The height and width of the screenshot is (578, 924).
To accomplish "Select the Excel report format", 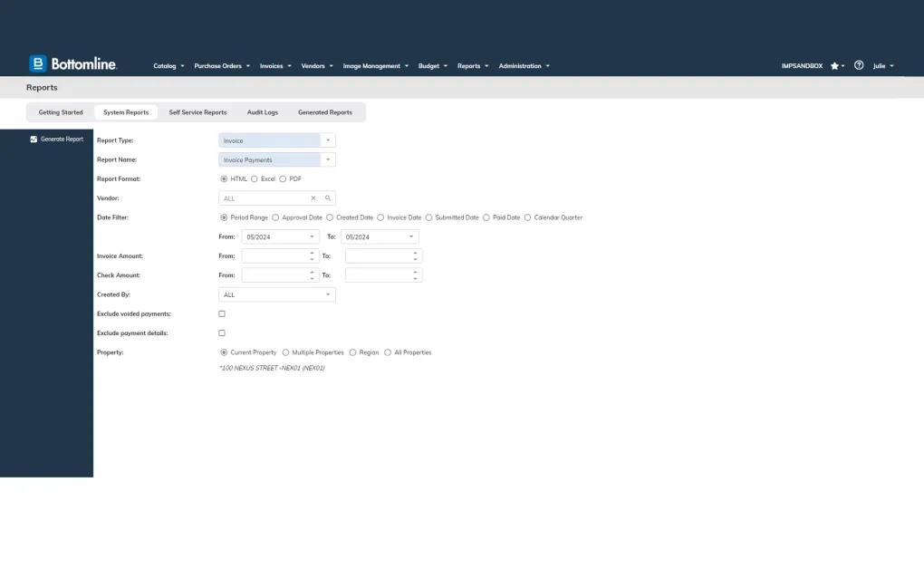I will [255, 179].
